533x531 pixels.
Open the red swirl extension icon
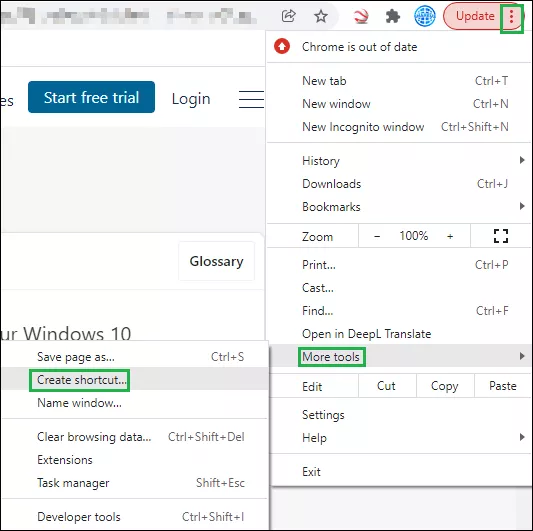coord(361,16)
